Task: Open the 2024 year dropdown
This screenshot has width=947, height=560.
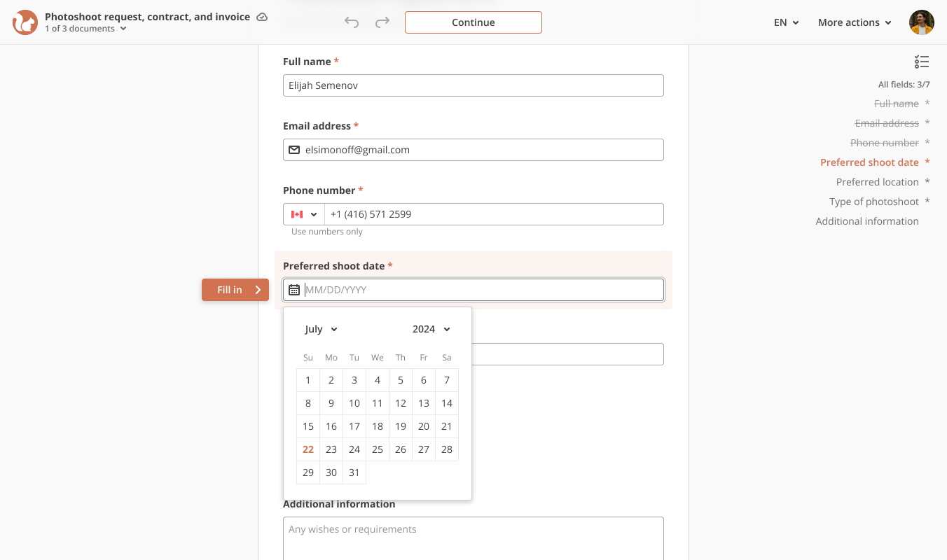Action: tap(431, 329)
